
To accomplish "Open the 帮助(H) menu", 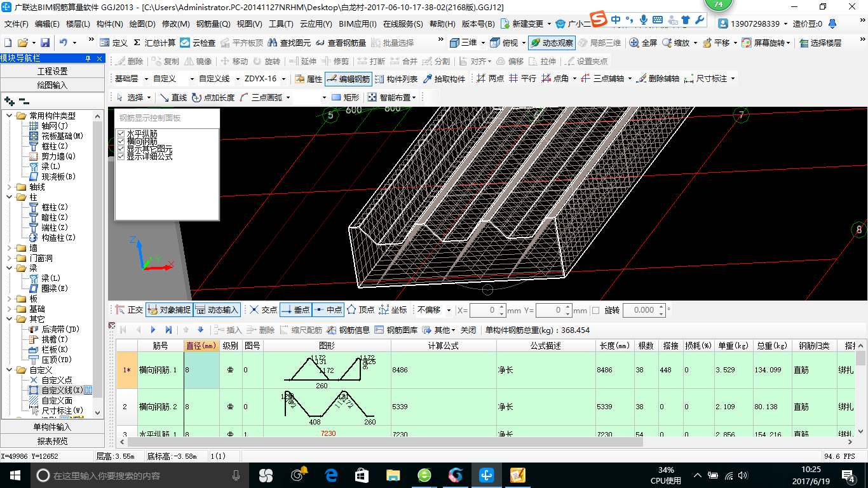I will 442,24.
